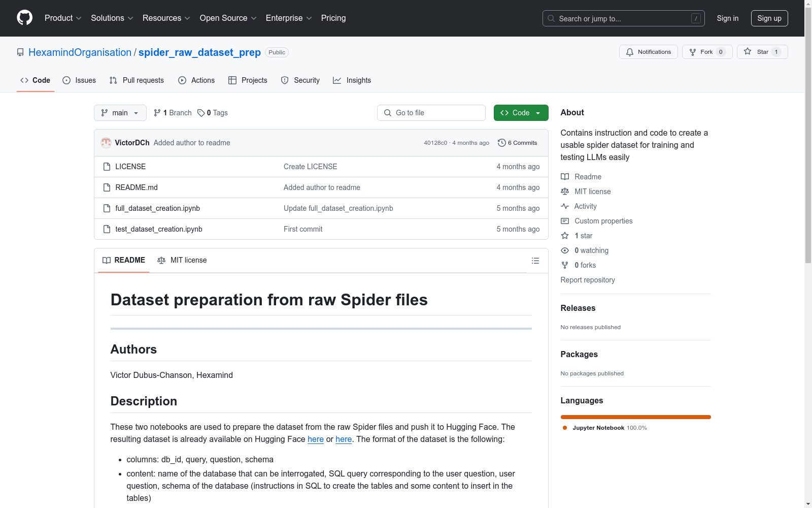Open the Enterprise dropdown
This screenshot has width=812, height=508.
[x=289, y=18]
